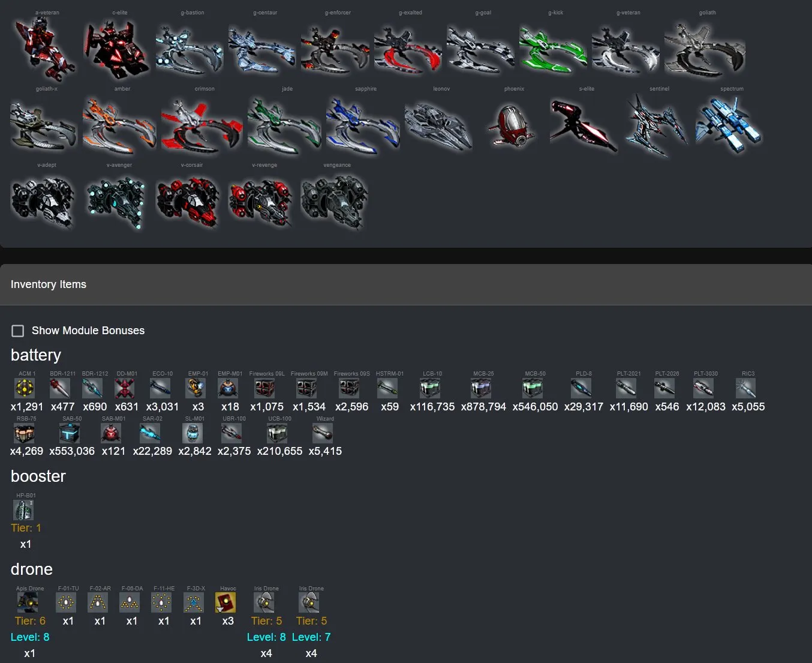Select the leonov ship thumbnail
Screen dimensions: 812x663
[438, 126]
